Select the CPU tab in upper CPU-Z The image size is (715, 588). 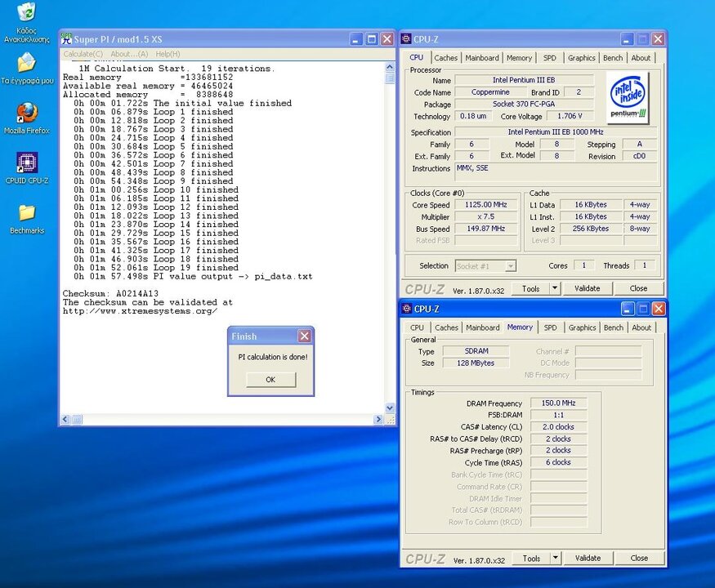coord(416,57)
